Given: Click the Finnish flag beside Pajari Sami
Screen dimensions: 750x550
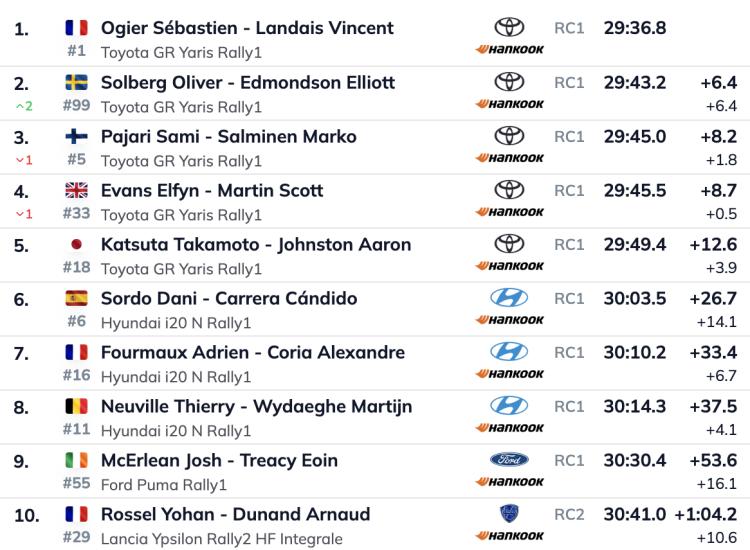Looking at the screenshot, I should tap(76, 136).
